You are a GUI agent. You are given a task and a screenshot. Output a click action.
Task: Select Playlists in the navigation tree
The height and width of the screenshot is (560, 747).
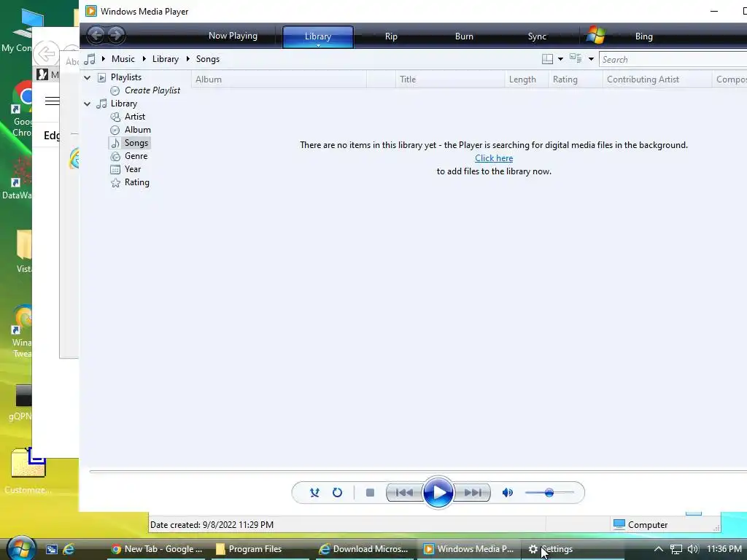click(x=125, y=77)
